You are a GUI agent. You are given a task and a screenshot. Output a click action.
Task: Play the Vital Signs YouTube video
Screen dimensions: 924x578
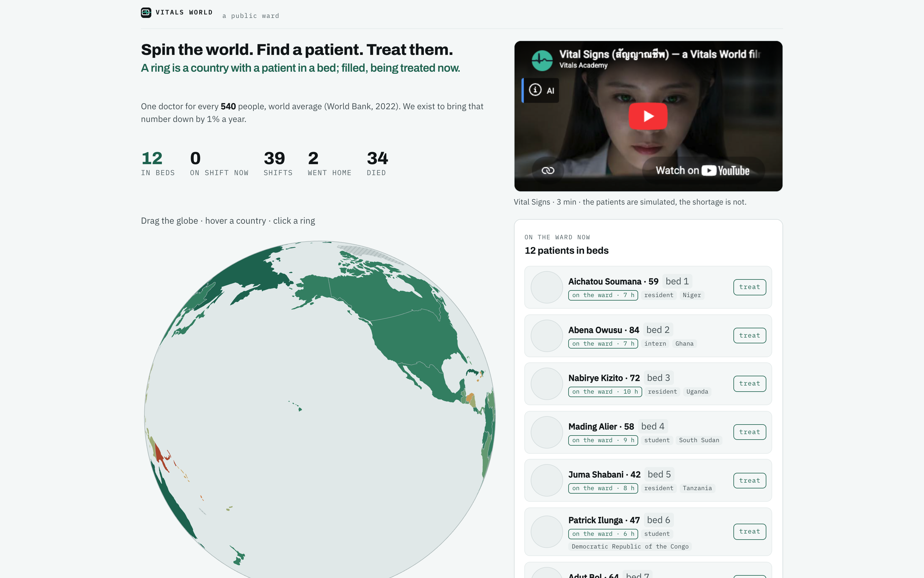pos(648,116)
